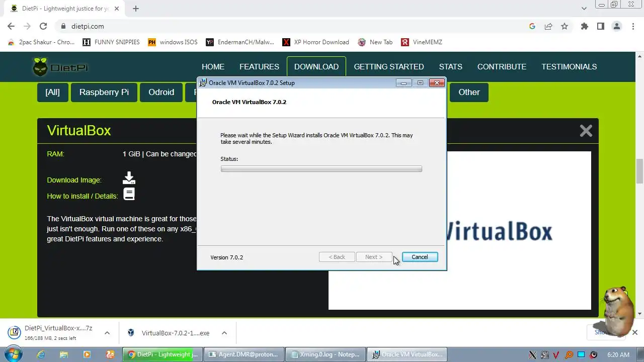Open the Chrome profile avatar
Image resolution: width=644 pixels, height=362 pixels.
point(616,26)
